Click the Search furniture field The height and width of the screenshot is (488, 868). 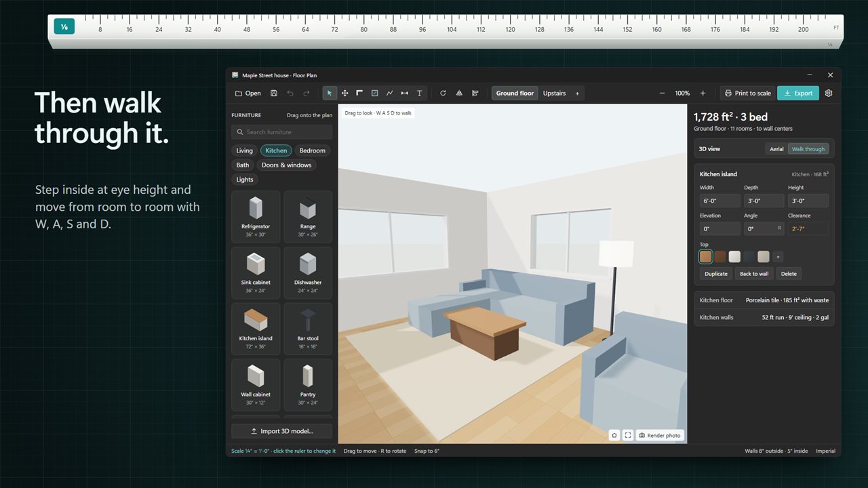point(282,132)
